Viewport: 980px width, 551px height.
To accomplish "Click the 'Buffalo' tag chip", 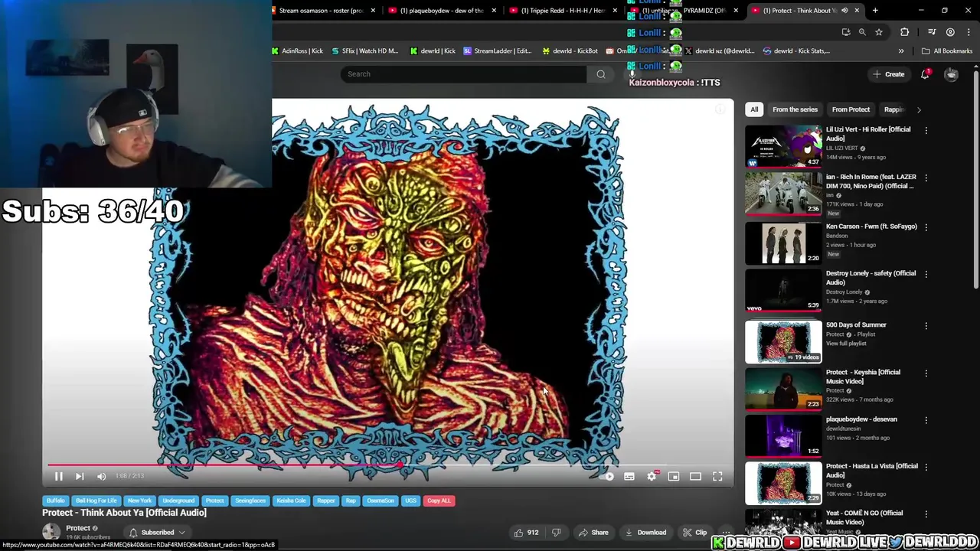I will click(x=56, y=500).
